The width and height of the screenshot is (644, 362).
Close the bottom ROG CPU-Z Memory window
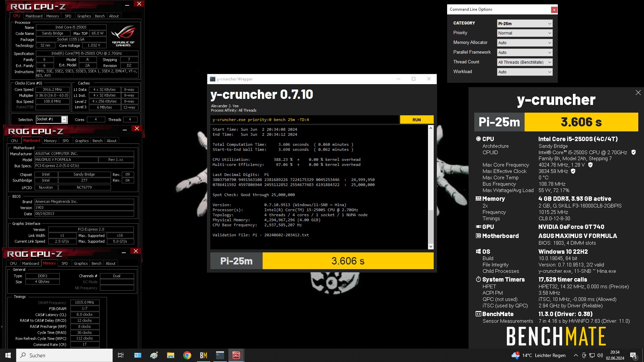tap(136, 251)
